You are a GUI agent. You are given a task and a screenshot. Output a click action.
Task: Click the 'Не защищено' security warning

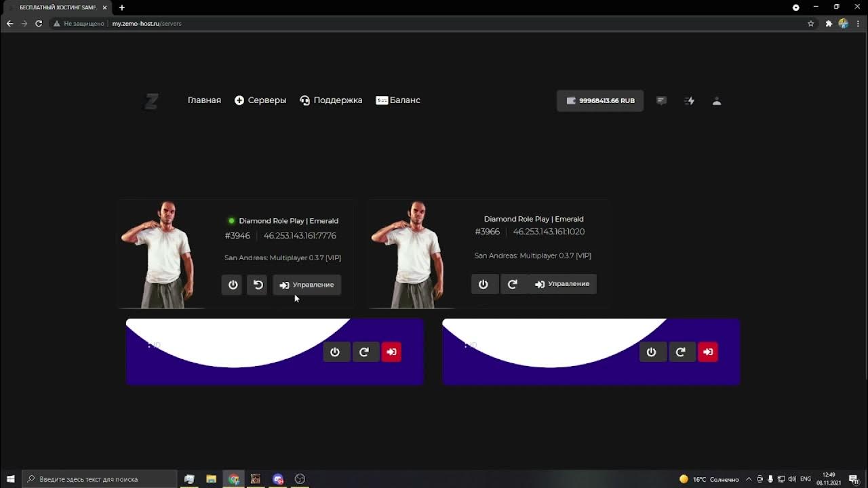point(79,23)
